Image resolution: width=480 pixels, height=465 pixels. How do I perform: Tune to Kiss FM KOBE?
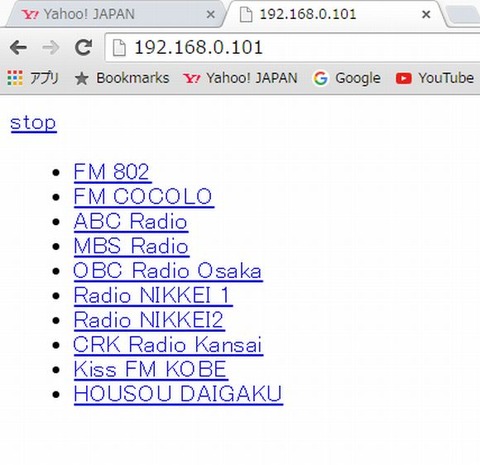pyautogui.click(x=151, y=369)
